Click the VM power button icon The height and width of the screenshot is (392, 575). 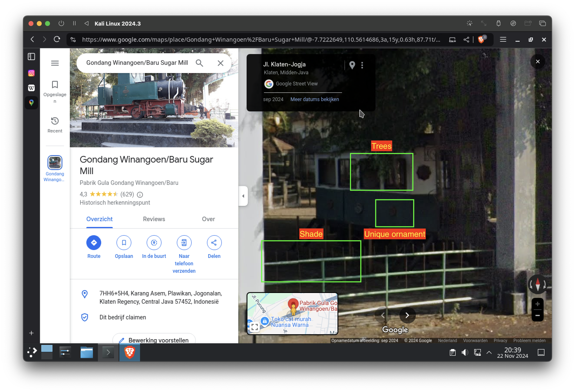(61, 24)
